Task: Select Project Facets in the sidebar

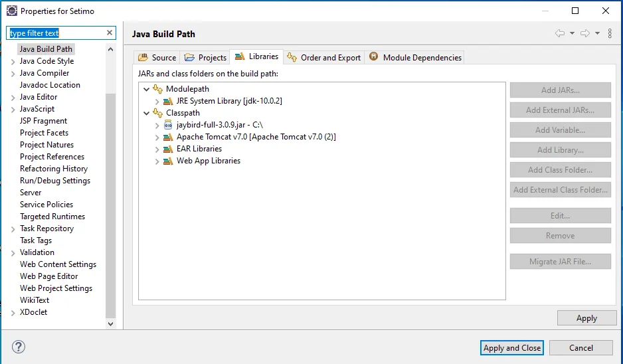Action: (44, 133)
